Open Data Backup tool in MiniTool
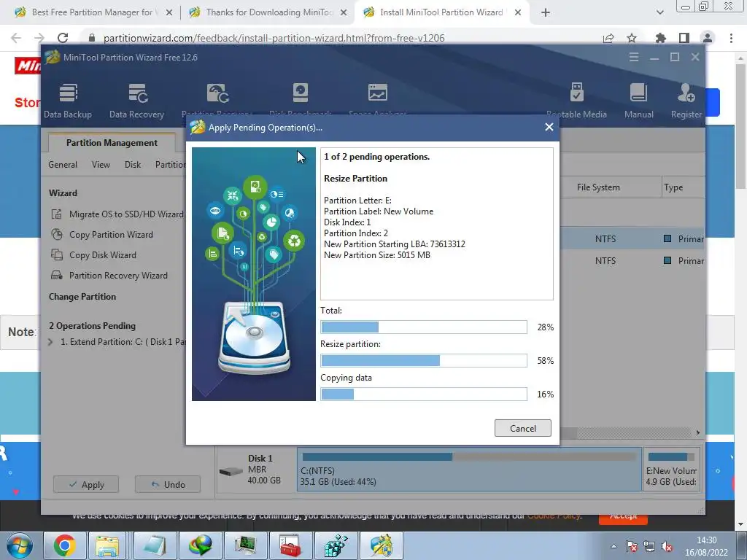Screen dimensions: 747x560 coord(68,101)
